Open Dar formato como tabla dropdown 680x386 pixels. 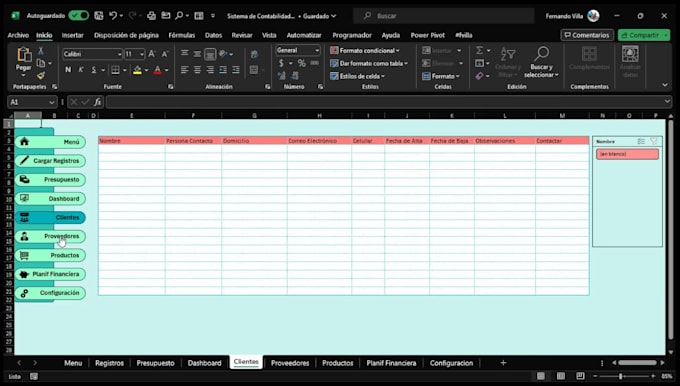point(369,63)
